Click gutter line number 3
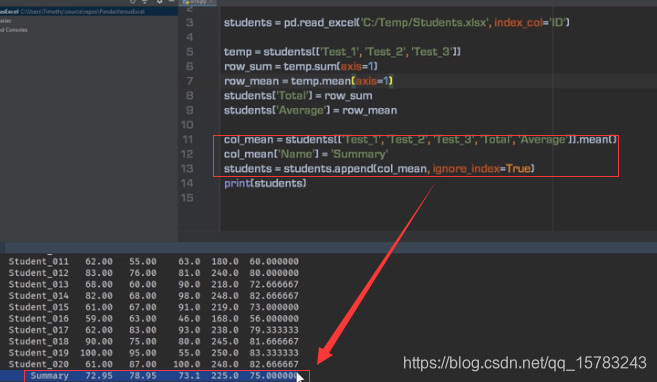The height and width of the screenshot is (382, 657). coord(190,23)
